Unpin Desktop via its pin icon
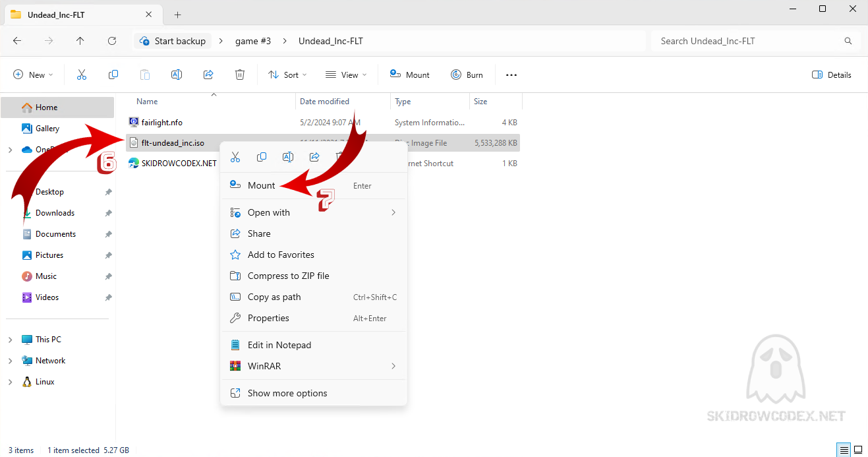The image size is (868, 457). [x=108, y=192]
